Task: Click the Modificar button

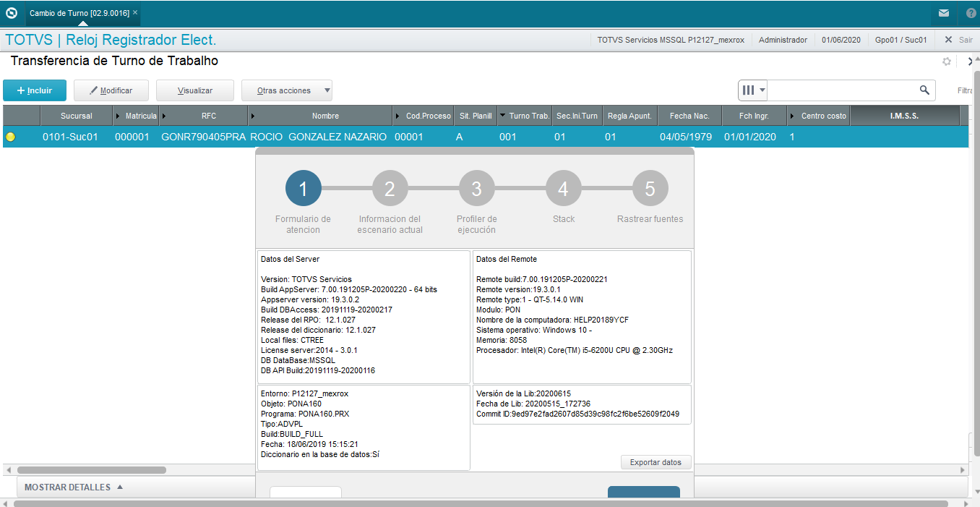Action: [111, 90]
